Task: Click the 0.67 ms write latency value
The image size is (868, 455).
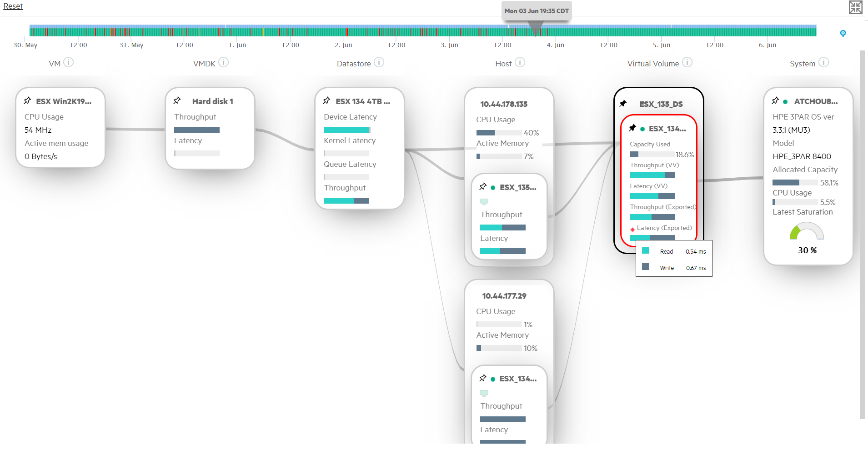Action: coord(696,268)
